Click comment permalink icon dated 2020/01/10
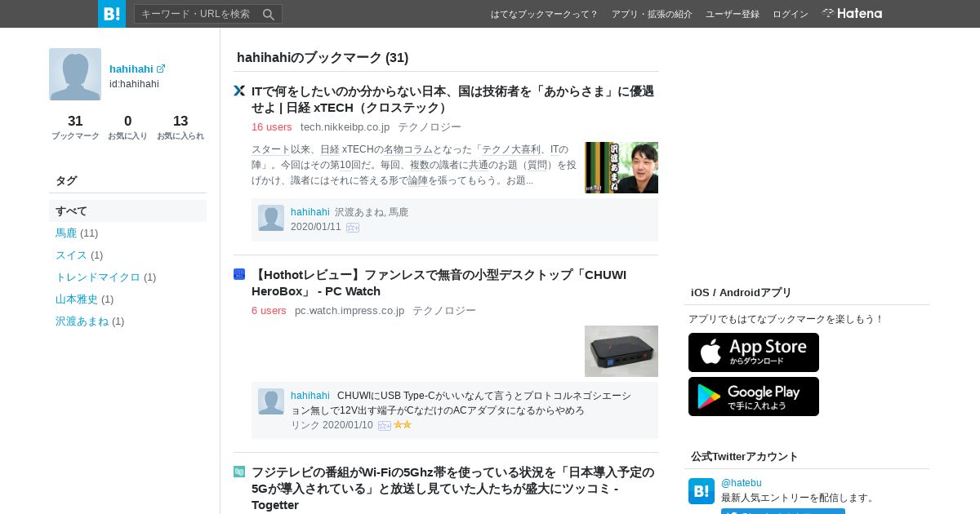This screenshot has width=980, height=514. (385, 426)
